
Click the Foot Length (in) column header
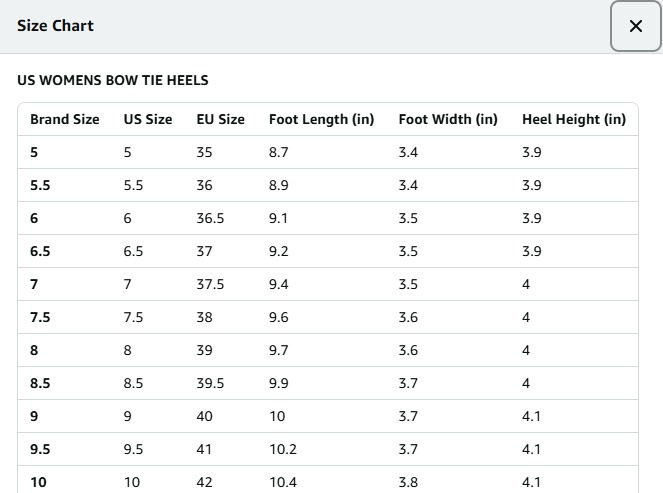[321, 119]
